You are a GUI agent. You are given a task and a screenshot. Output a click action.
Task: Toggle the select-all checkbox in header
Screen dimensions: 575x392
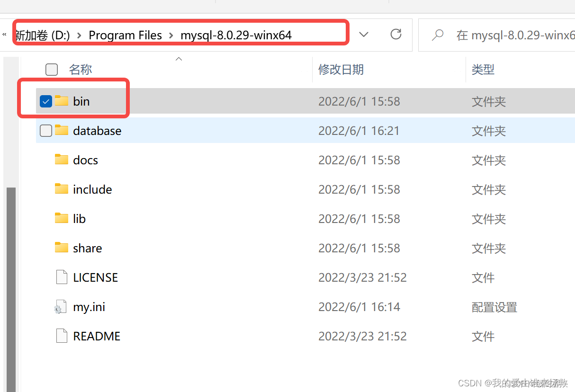[52, 70]
